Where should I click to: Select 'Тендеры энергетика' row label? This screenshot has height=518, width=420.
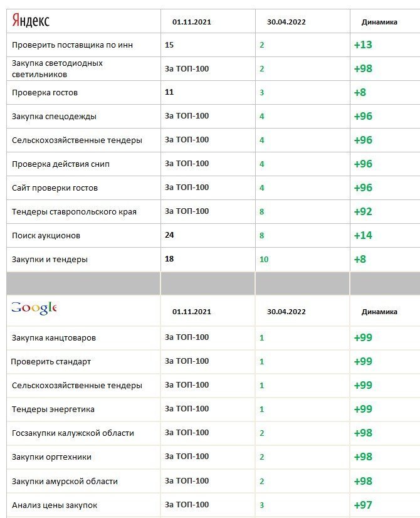click(53, 410)
